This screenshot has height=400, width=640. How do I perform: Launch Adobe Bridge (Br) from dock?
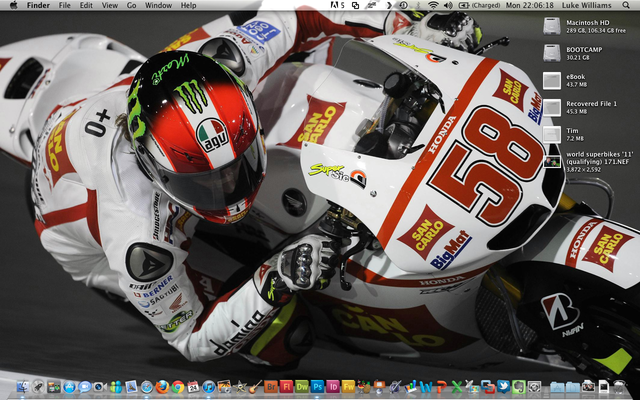pyautogui.click(x=271, y=386)
